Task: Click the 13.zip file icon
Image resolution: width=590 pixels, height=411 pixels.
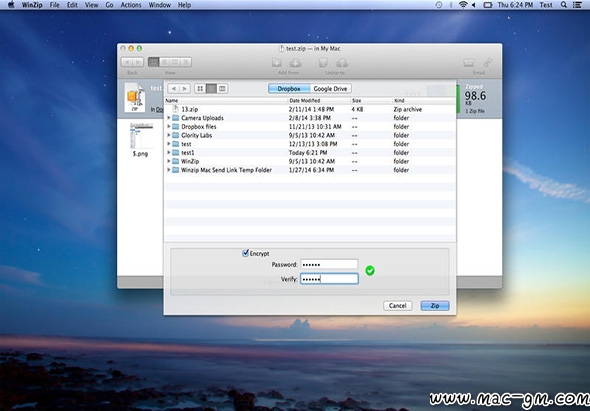Action: tap(175, 109)
